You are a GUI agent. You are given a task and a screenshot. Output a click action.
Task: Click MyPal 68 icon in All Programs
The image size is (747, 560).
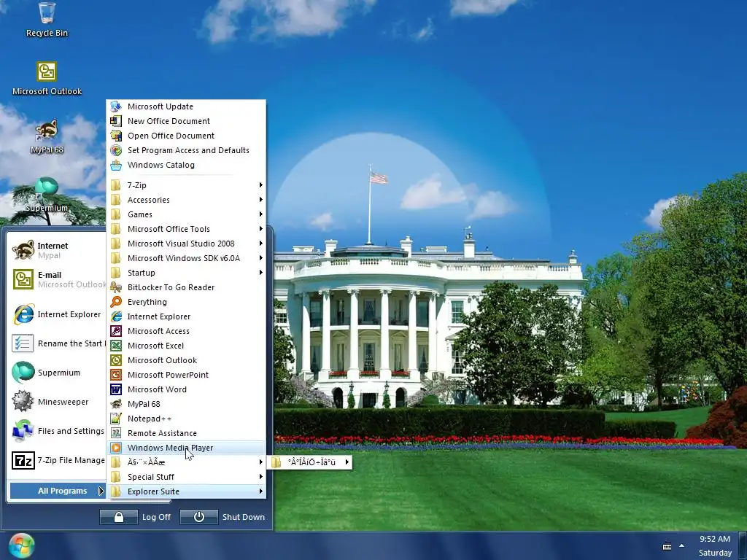[x=116, y=404]
